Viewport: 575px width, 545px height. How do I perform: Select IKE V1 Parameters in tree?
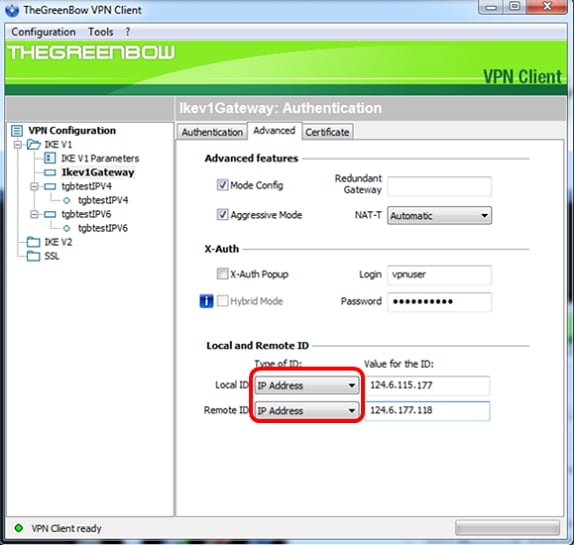[x=100, y=158]
